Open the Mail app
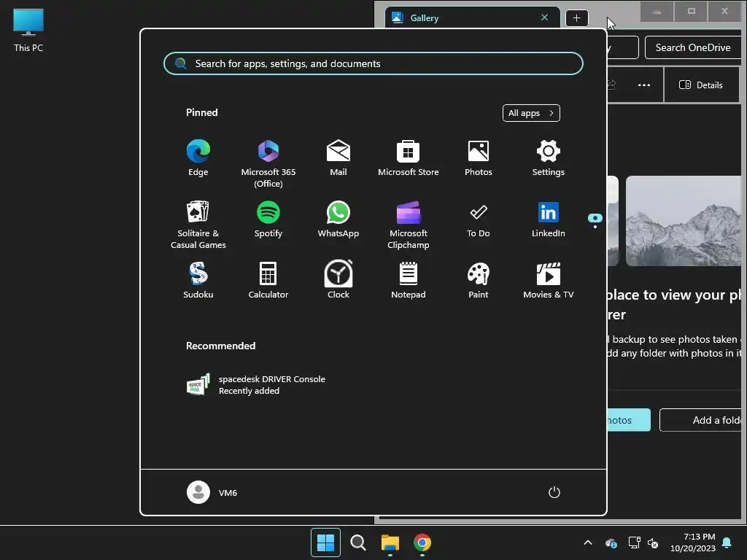This screenshot has height=560, width=747. tap(338, 158)
